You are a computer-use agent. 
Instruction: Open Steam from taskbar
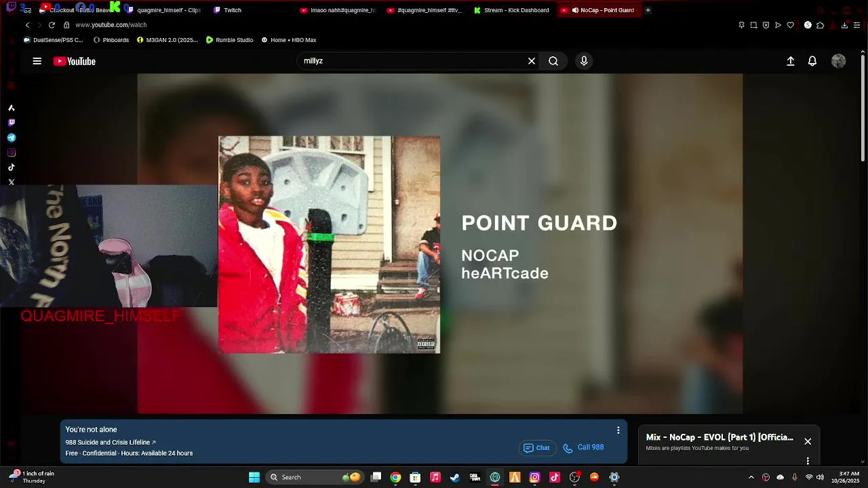pos(455,477)
